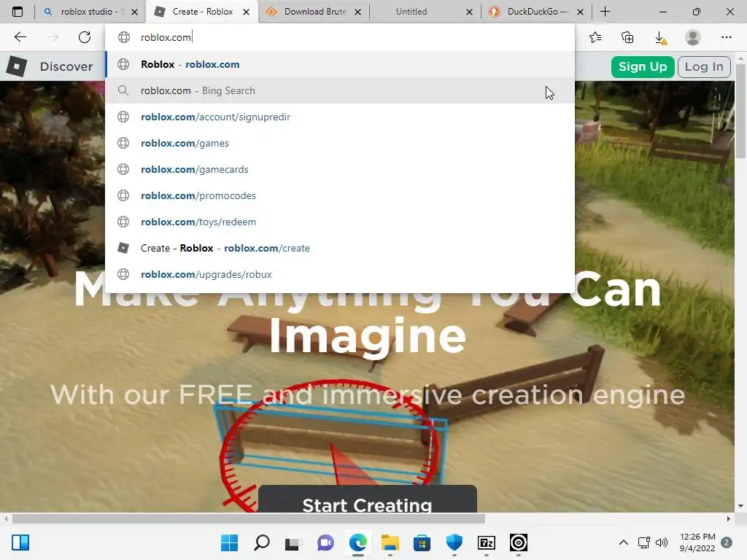Screen dimensions: 747x560
Task: Open a new browser tab
Action: click(x=605, y=12)
